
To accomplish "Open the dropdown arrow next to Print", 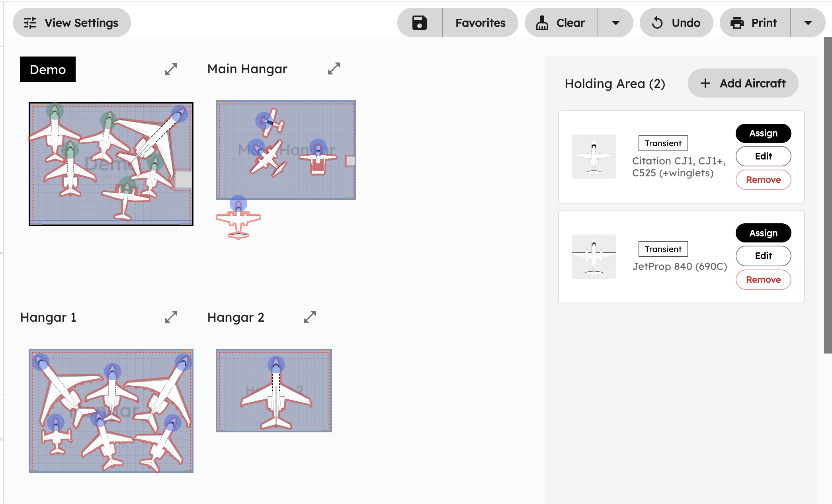I will point(807,23).
